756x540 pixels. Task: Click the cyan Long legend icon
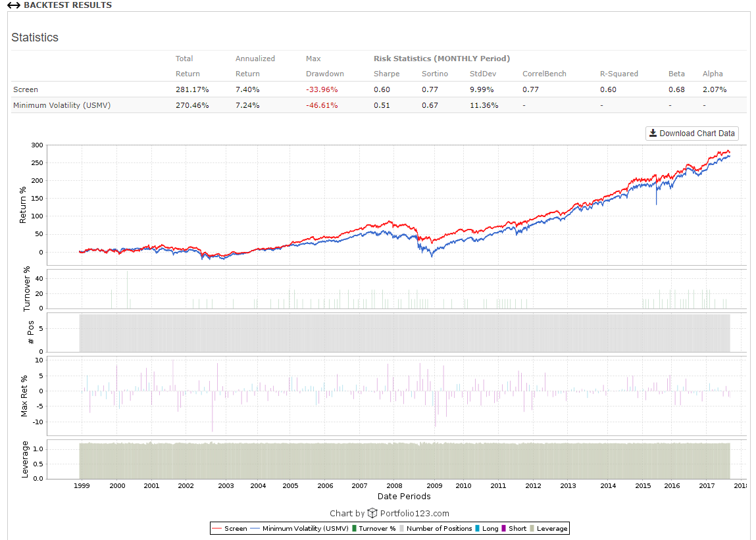coord(476,528)
